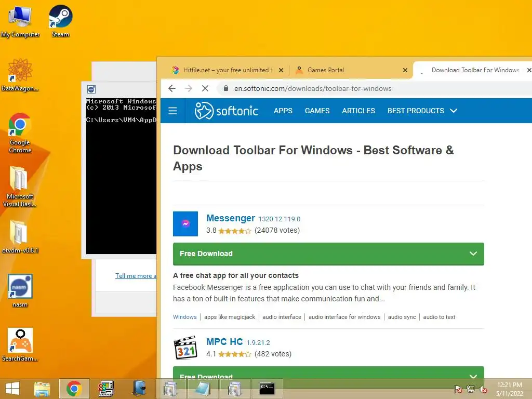Show the date and time clock

pos(510,389)
